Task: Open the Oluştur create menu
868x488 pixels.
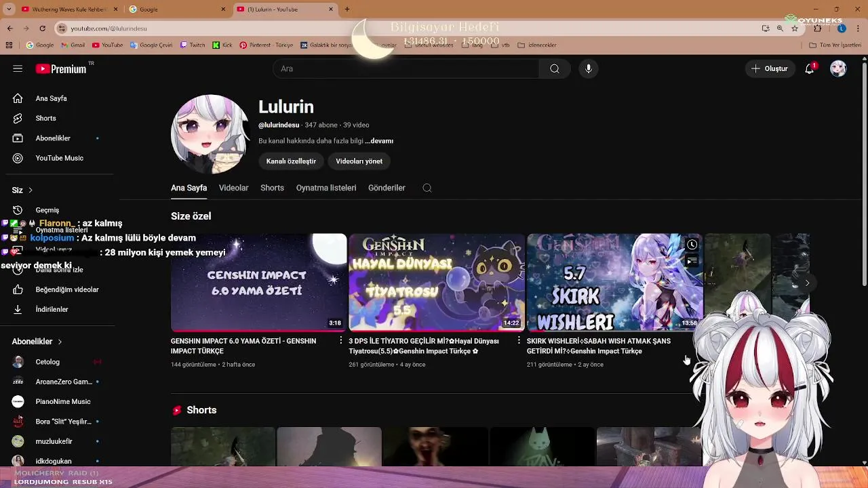Action: pyautogui.click(x=770, y=68)
